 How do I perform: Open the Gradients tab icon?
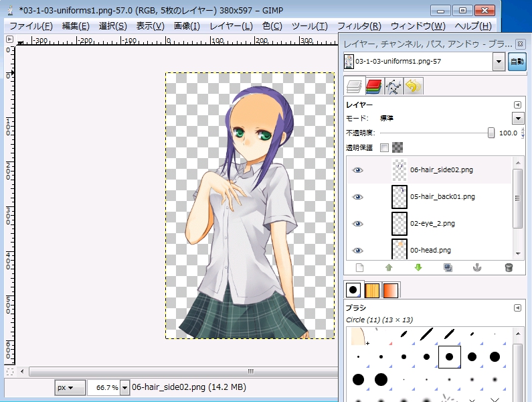click(391, 291)
